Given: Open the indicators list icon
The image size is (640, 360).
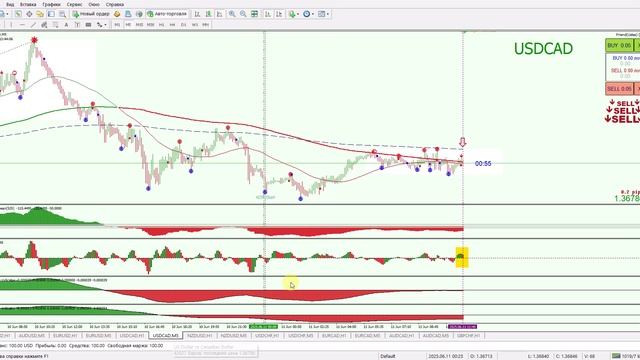Looking at the screenshot, I should 291,14.
